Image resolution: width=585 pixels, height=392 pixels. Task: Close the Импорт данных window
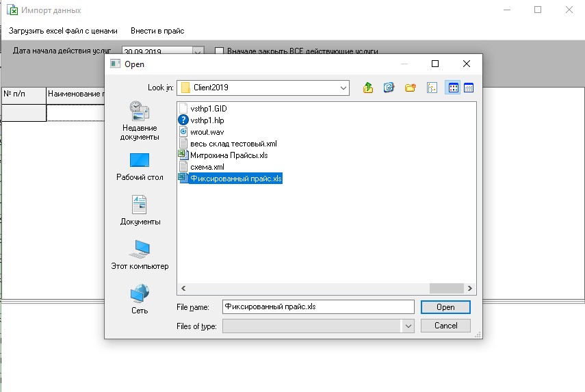point(569,10)
